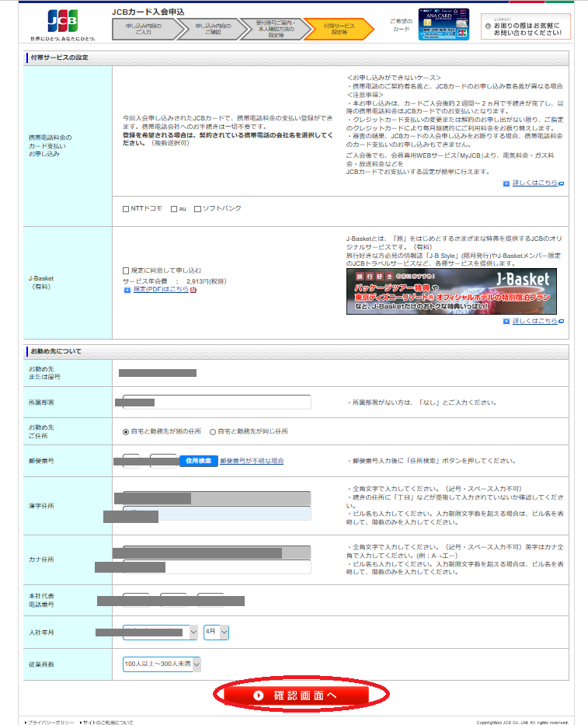The width and height of the screenshot is (588, 725).
Task: Click the J-Basket promotional banner
Action: (x=451, y=291)
